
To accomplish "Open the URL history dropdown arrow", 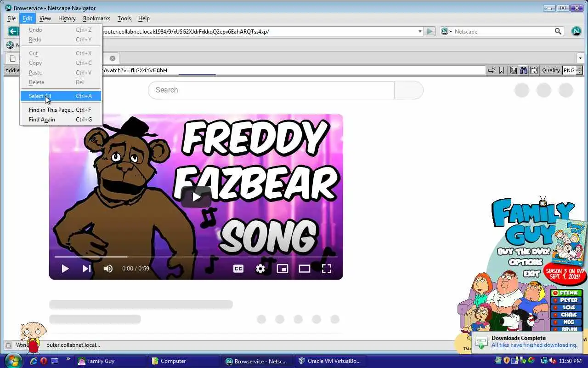I will [420, 31].
